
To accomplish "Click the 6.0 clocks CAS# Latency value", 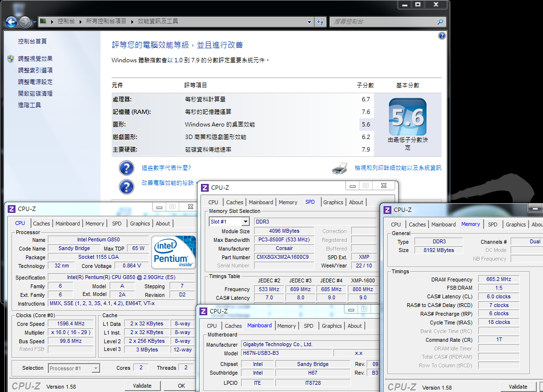I will [499, 296].
